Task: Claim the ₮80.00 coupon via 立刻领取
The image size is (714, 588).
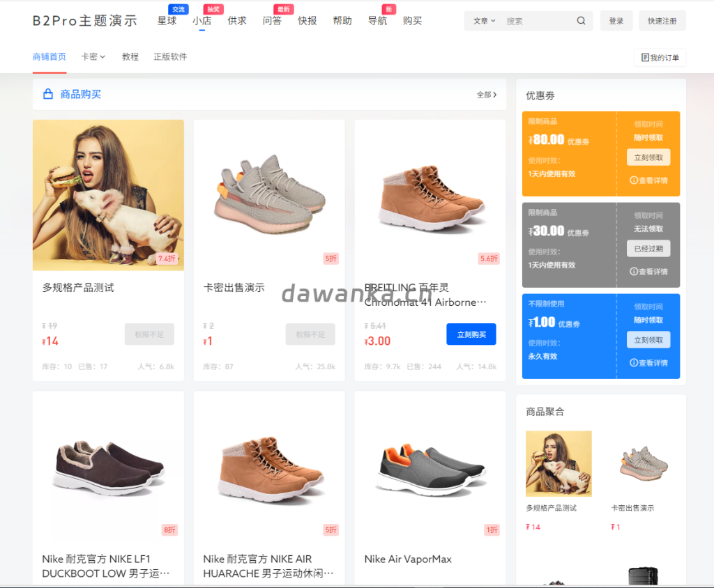Action: click(x=648, y=157)
